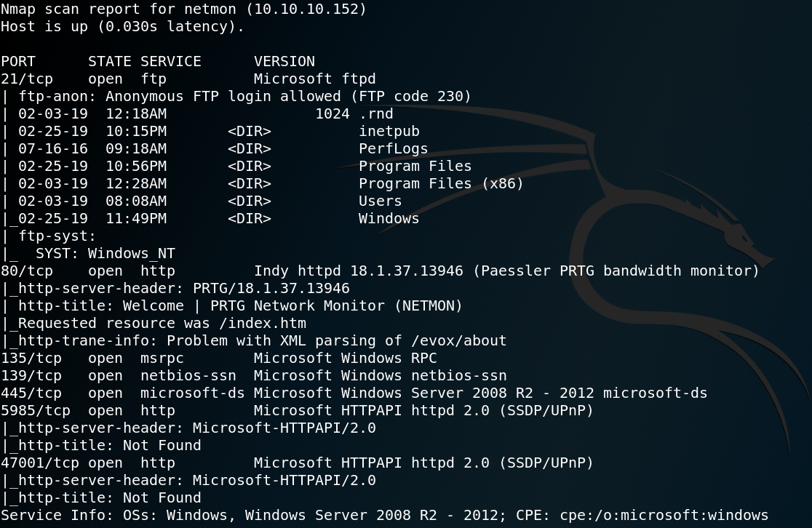Click the cpe:/o:microsoft:windows text

tap(664, 516)
